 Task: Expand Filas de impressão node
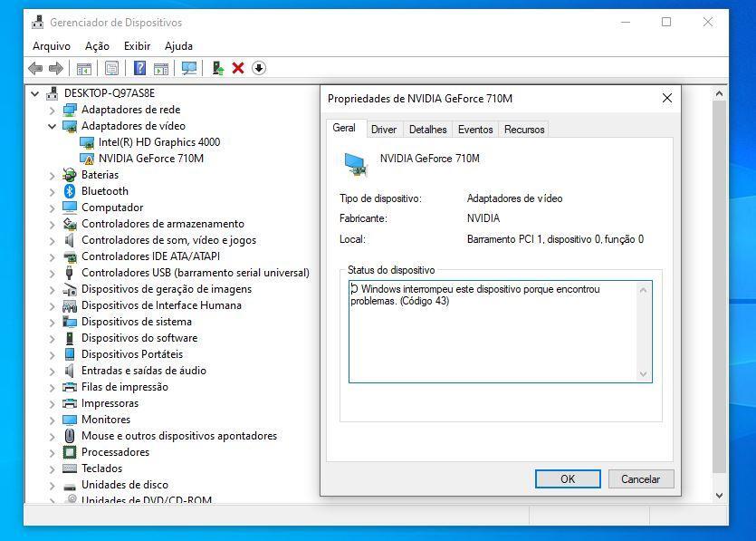[53, 388]
